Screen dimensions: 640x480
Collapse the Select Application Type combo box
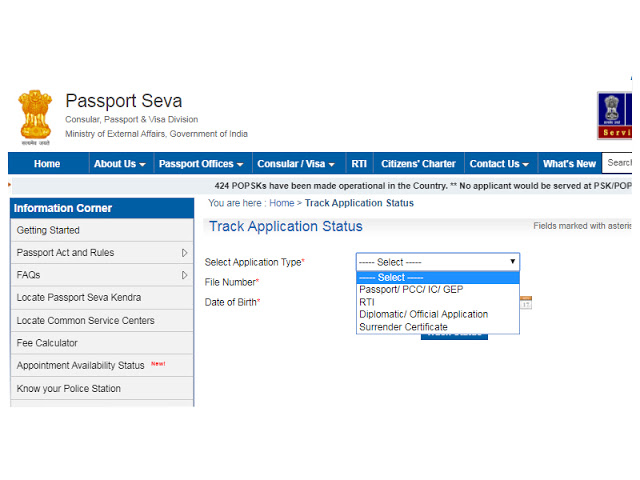[438, 262]
